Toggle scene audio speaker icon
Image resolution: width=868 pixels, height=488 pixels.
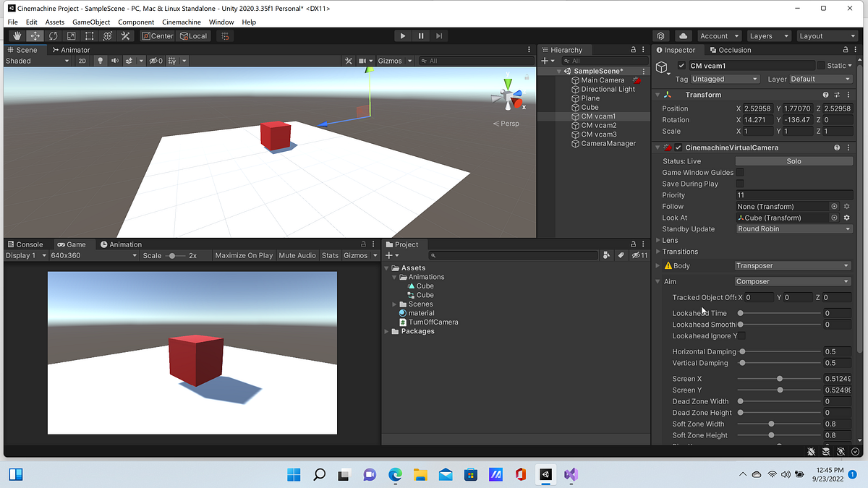click(114, 61)
